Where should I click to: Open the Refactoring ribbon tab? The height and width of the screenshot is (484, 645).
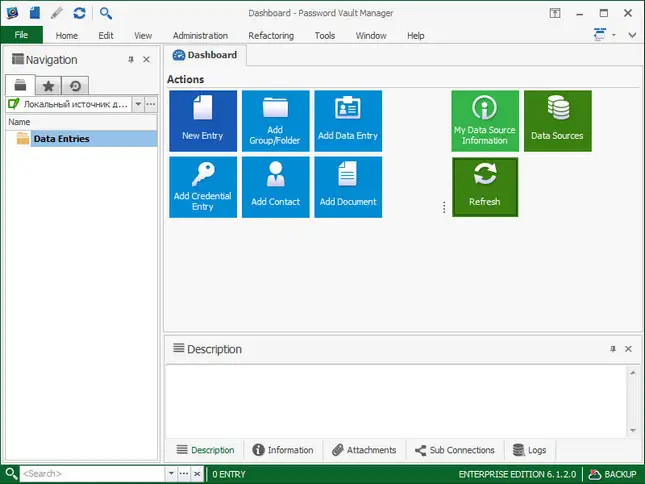(271, 36)
